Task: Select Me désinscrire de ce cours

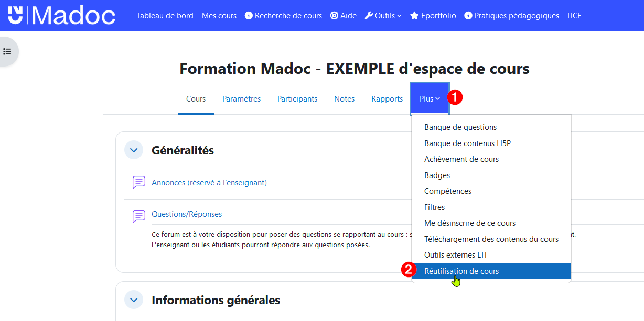Action: click(x=470, y=223)
